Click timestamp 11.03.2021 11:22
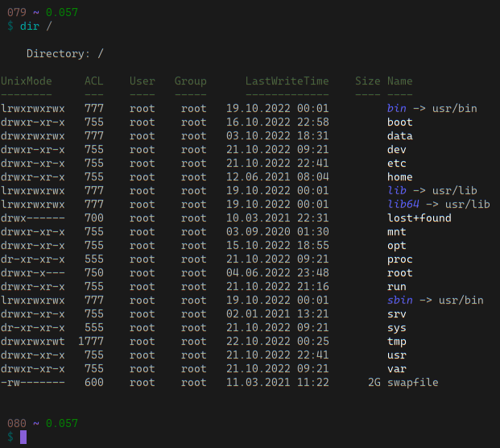 [278, 383]
